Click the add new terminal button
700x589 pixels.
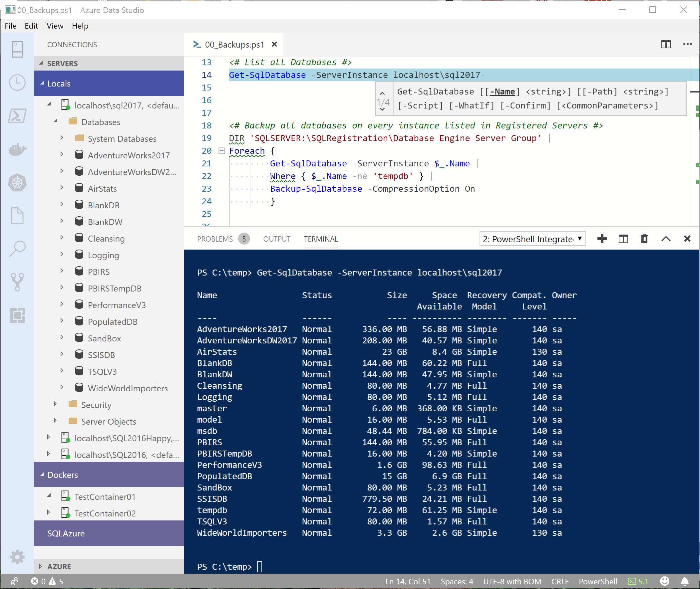click(602, 239)
